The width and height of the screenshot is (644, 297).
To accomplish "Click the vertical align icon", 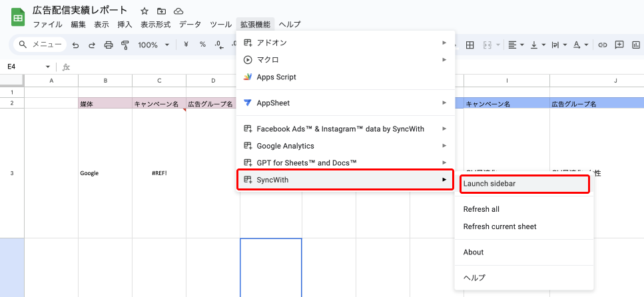I will (534, 45).
